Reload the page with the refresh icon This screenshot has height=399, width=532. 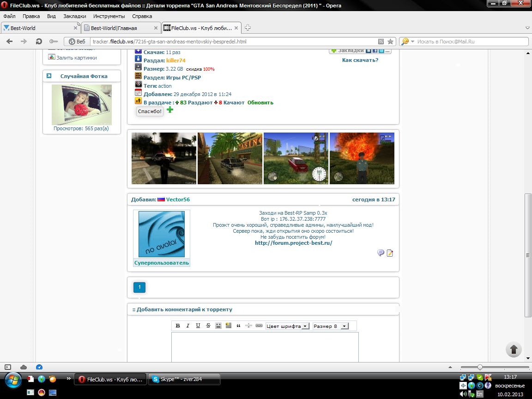[x=39, y=42]
